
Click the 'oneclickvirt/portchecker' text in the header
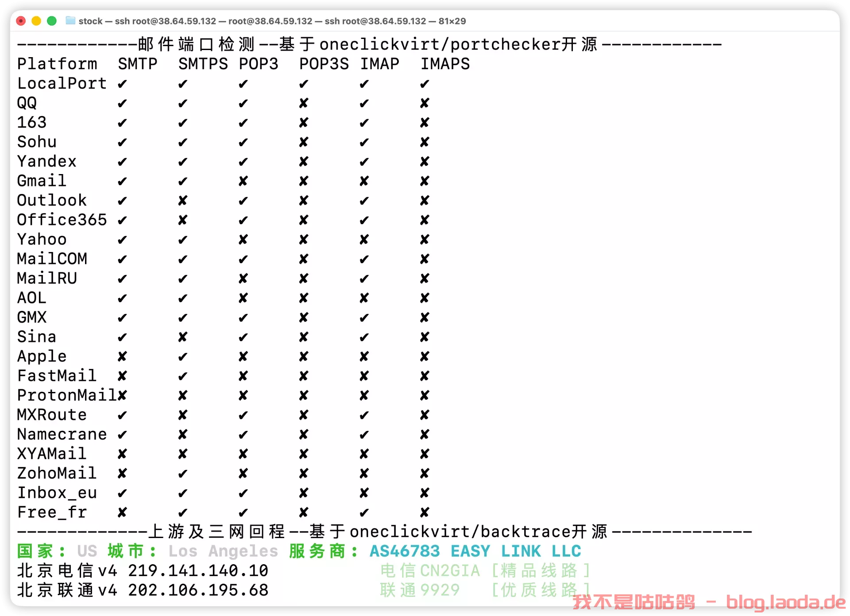pyautogui.click(x=440, y=44)
